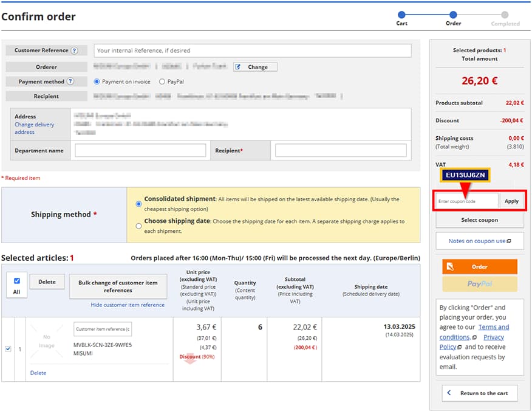Open the Select coupon button

point(479,220)
